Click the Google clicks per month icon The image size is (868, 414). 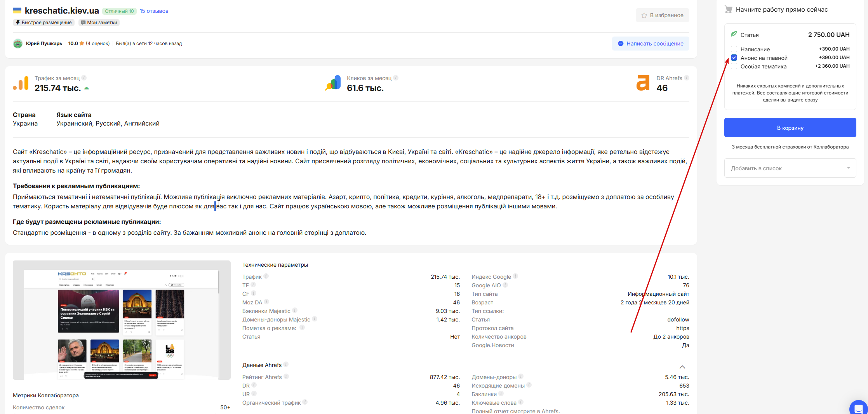coord(333,83)
